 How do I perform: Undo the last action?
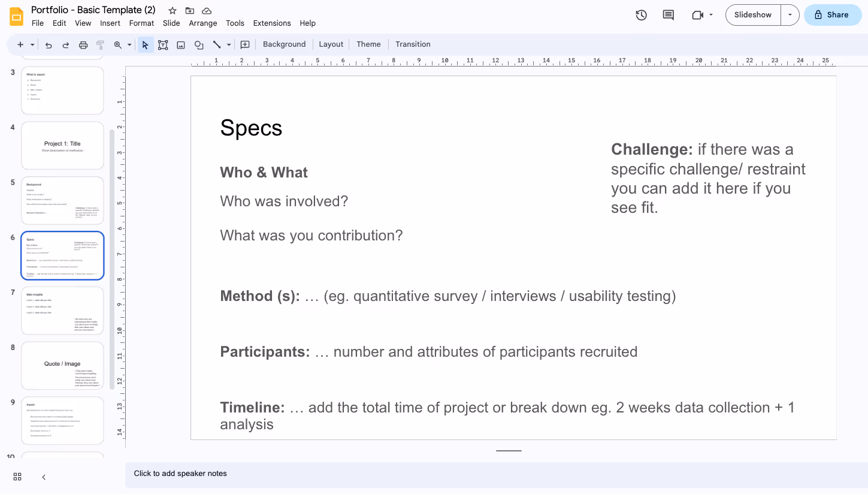point(49,44)
